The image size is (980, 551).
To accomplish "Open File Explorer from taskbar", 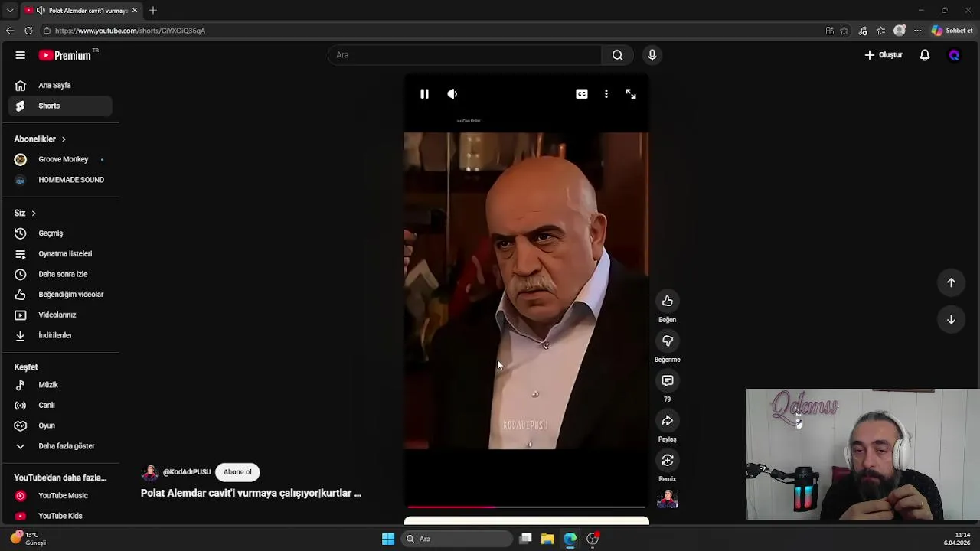I will click(547, 539).
